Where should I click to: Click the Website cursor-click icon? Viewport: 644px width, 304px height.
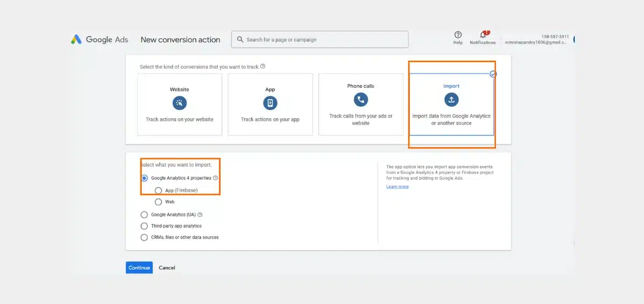[x=179, y=103]
